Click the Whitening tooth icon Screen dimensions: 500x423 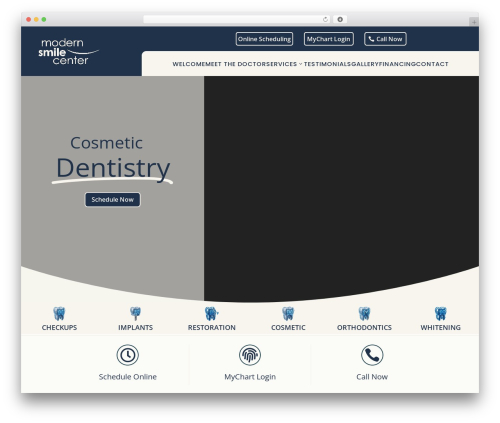click(441, 314)
